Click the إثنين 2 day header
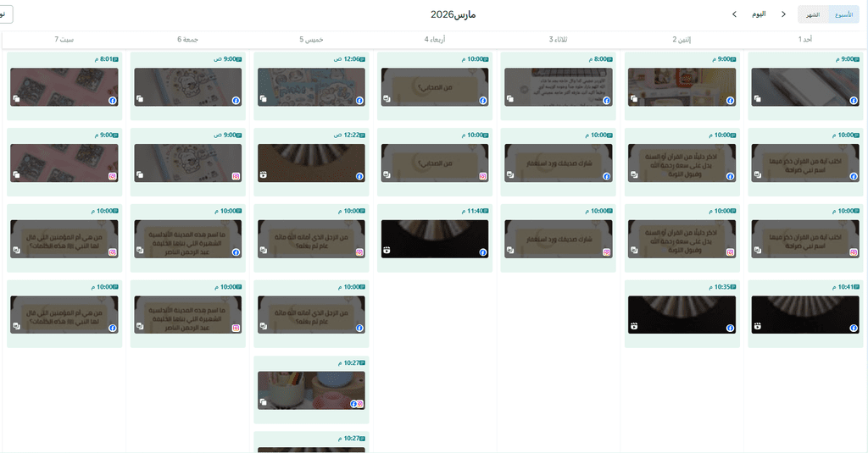 pos(682,39)
